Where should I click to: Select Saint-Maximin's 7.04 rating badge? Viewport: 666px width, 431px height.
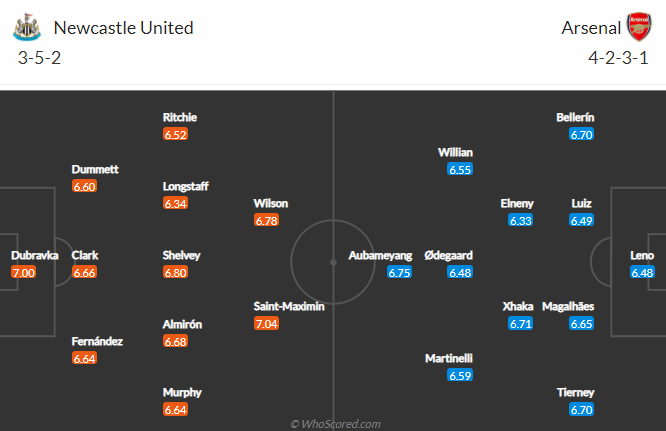point(267,324)
